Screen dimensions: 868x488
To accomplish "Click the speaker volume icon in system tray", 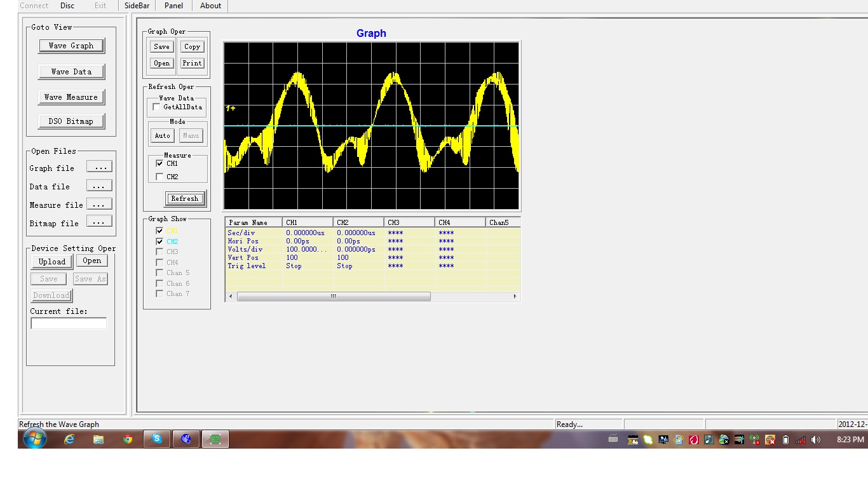I will (x=816, y=438).
